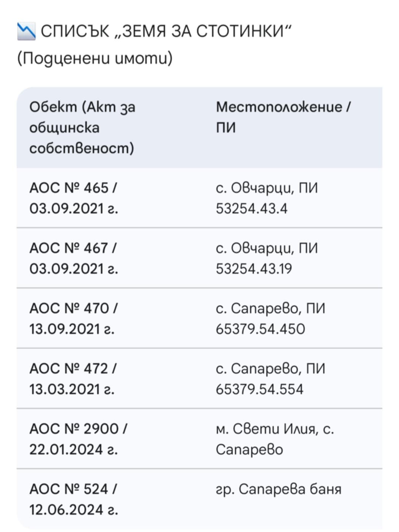The image size is (399, 532).
Task: Click the title „ЗЕМЯ ЗА СТОТИНКИ“
Action: point(166,31)
